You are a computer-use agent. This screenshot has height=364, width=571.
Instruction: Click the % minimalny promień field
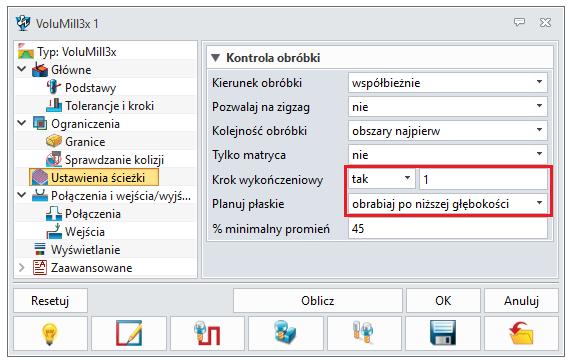[448, 229]
